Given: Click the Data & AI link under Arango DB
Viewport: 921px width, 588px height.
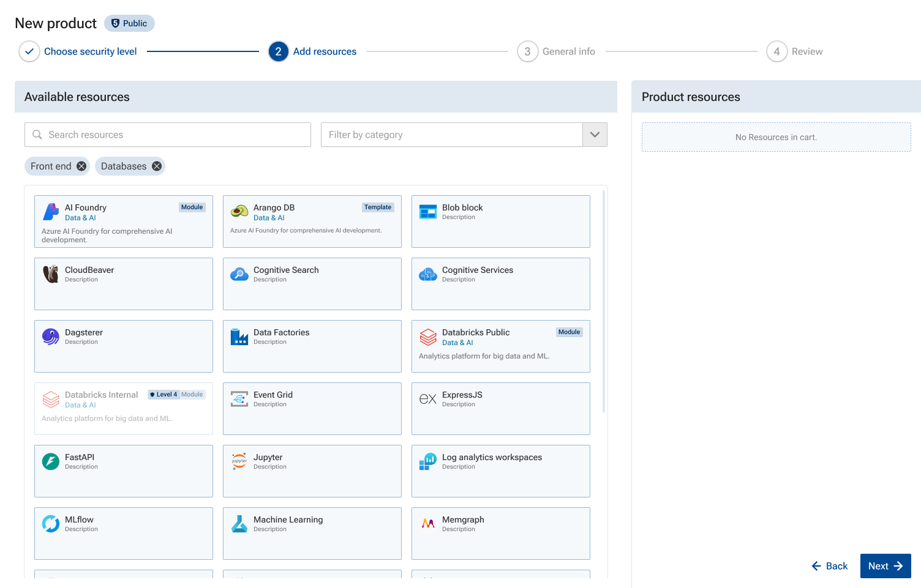Looking at the screenshot, I should (269, 218).
